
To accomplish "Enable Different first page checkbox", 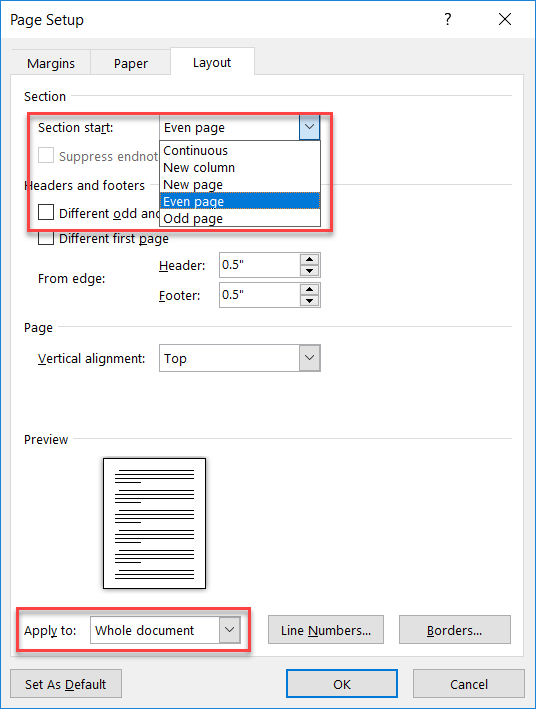I will point(46,238).
